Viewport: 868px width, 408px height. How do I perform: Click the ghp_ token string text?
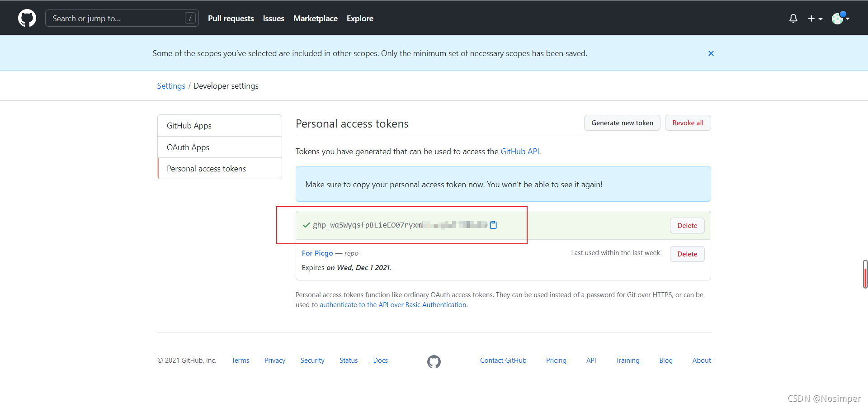tap(400, 225)
